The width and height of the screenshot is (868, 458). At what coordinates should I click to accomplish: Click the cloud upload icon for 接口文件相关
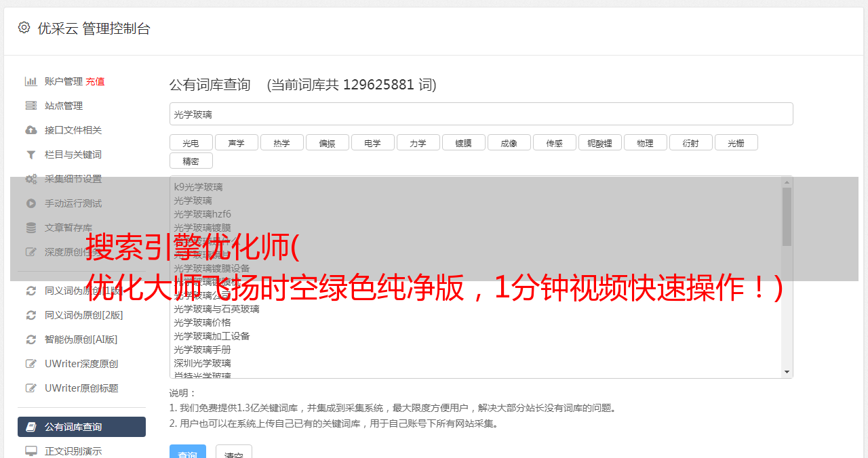tap(31, 130)
